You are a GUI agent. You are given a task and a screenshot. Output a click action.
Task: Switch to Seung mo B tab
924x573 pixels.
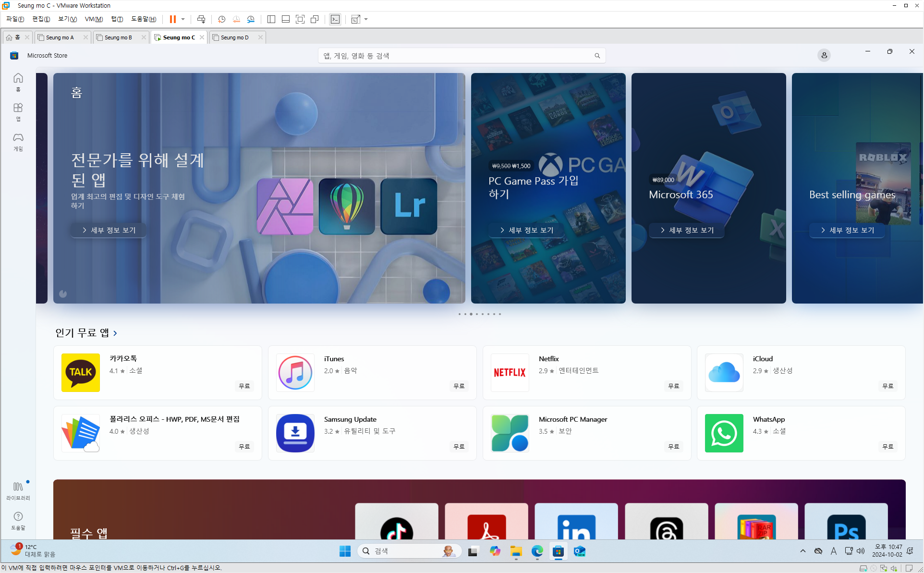[118, 37]
